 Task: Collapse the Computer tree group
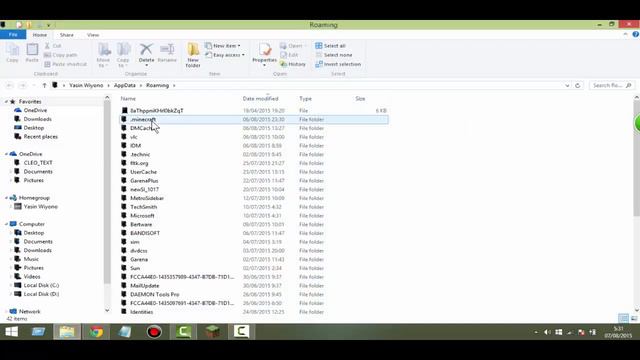pos(6,224)
